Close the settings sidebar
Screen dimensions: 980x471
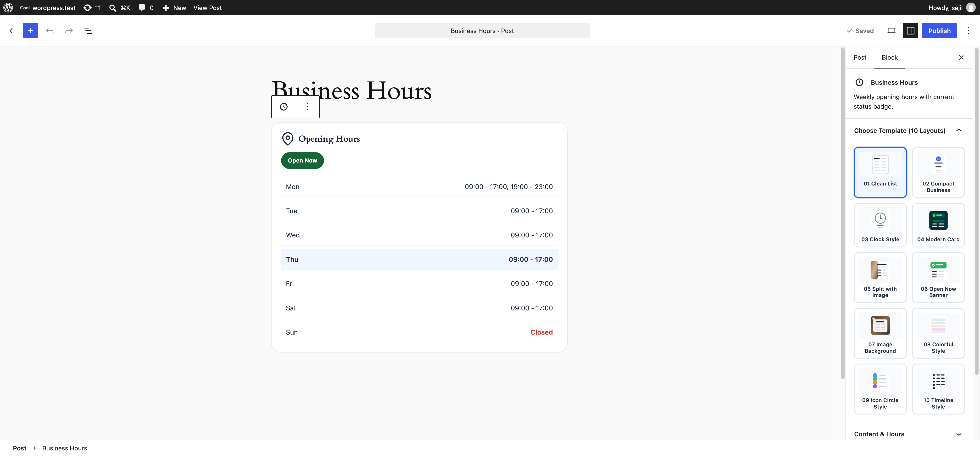(x=961, y=57)
